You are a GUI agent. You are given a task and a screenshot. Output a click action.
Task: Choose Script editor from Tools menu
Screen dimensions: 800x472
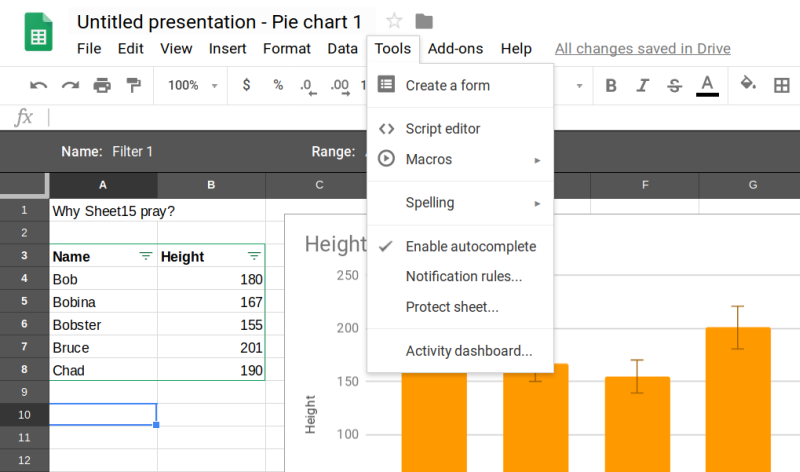click(x=442, y=129)
